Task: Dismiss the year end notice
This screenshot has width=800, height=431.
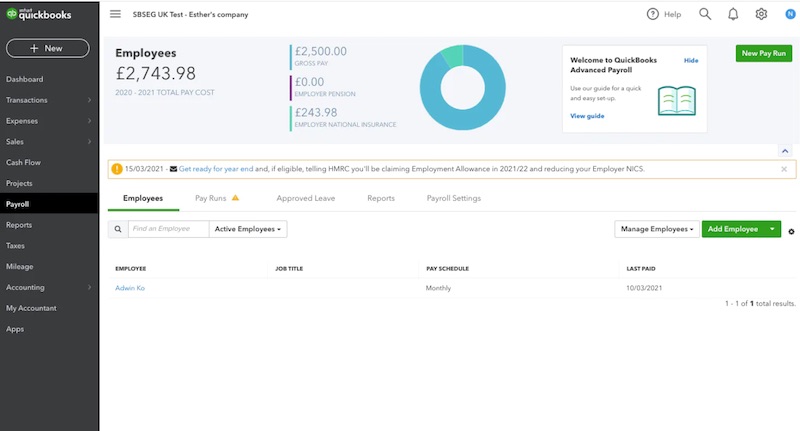Action: 784,169
